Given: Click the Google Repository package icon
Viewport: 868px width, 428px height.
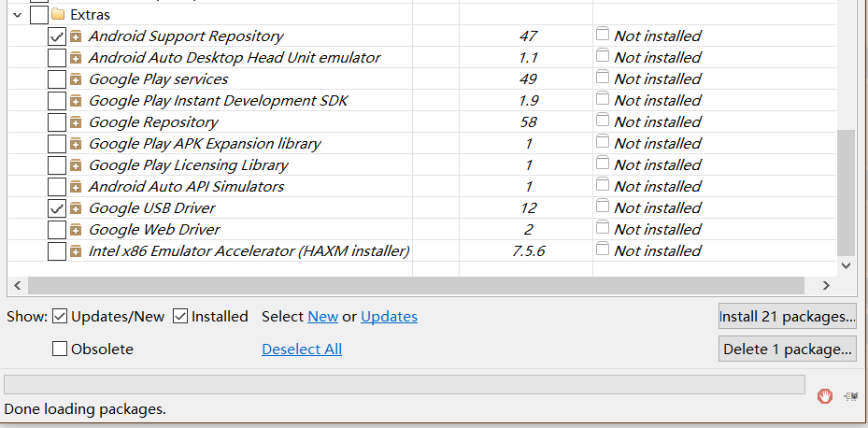Looking at the screenshot, I should click(x=76, y=122).
